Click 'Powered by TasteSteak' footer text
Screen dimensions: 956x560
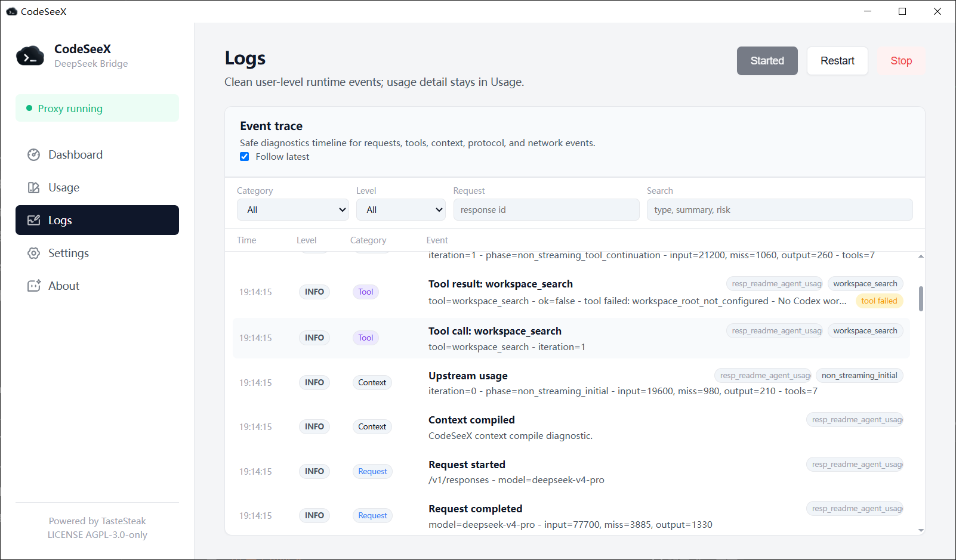point(97,521)
